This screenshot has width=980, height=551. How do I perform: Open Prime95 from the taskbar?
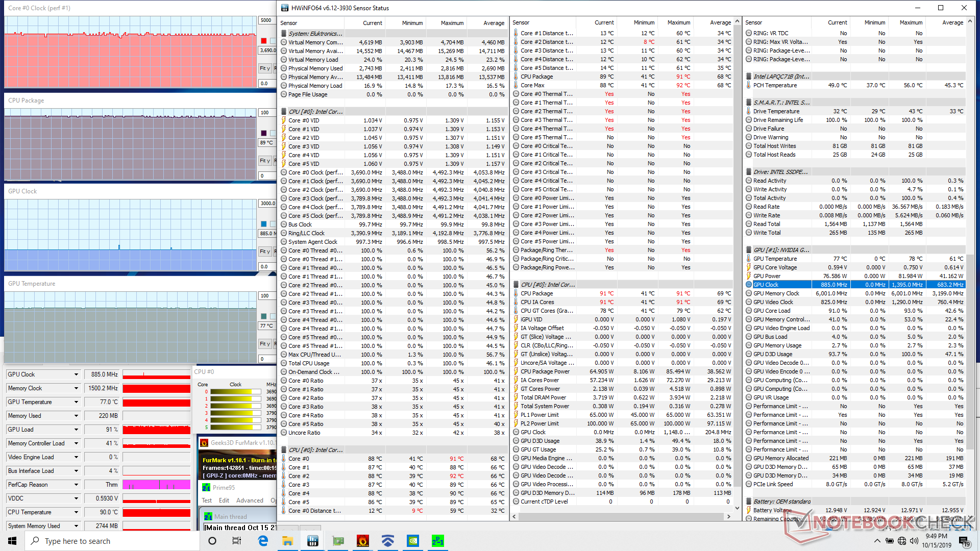coord(438,541)
